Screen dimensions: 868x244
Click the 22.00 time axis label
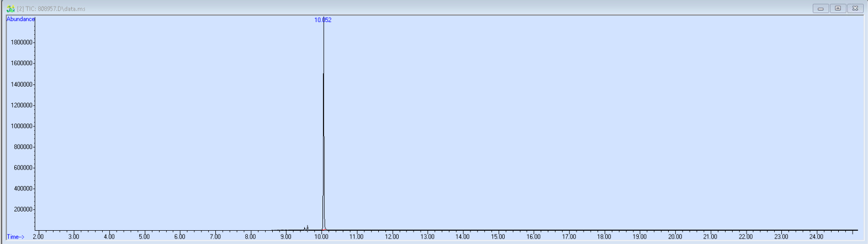[745, 237]
